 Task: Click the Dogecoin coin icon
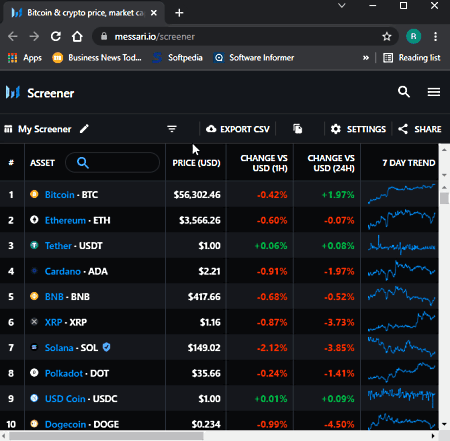click(34, 424)
